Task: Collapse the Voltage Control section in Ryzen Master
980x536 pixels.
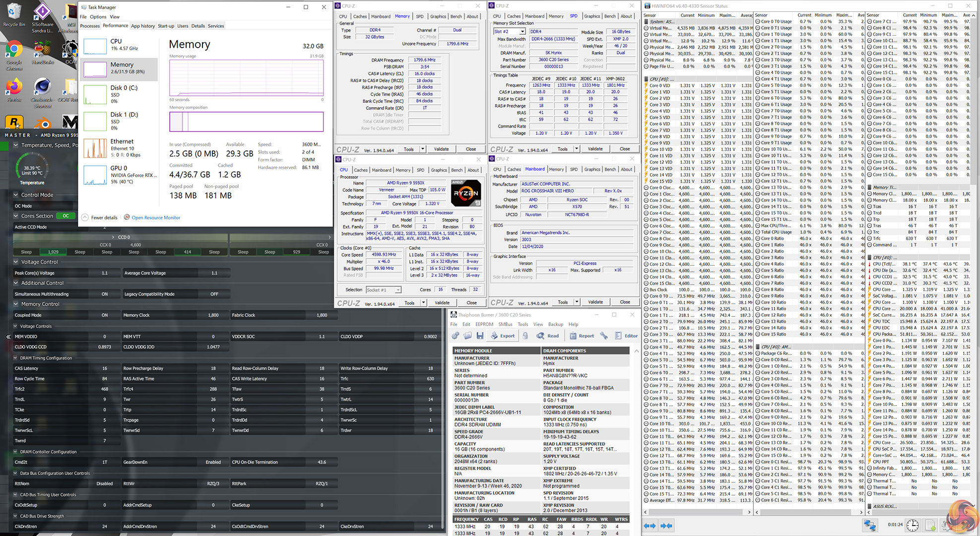Action: 16,262
